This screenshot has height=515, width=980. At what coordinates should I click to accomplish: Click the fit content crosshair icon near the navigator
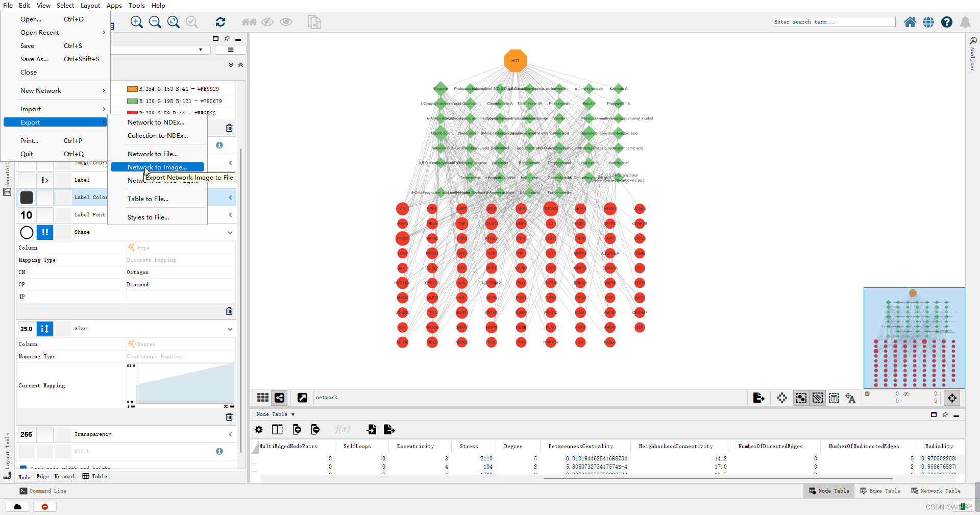tap(952, 398)
